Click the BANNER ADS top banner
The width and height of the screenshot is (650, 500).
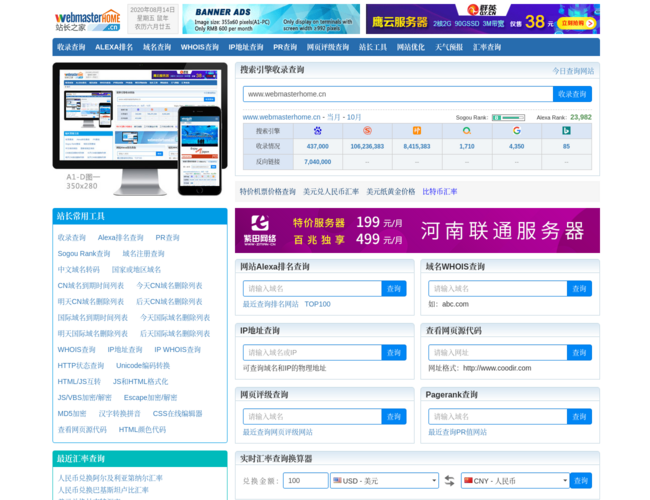point(271,19)
